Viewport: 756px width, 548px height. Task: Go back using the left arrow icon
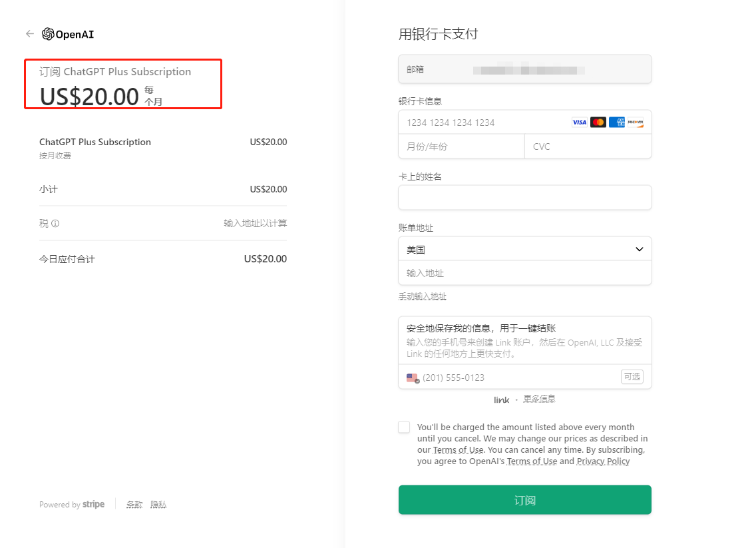(x=30, y=34)
